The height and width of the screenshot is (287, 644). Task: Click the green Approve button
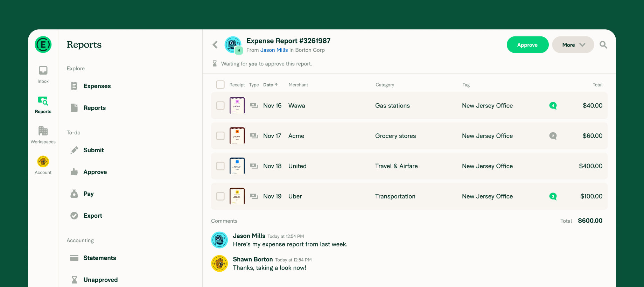coord(527,45)
